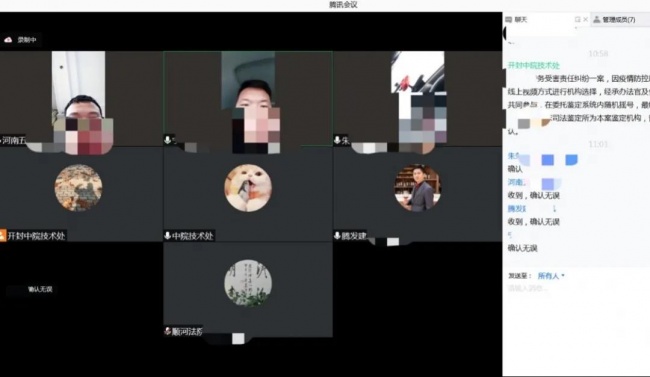The height and width of the screenshot is (377, 650).
Task: Click sender name 滕发 in chat list
Action: (517, 209)
